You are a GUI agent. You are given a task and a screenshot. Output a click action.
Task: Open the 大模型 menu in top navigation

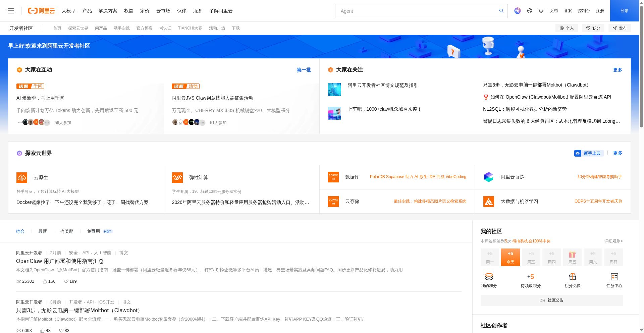click(68, 11)
